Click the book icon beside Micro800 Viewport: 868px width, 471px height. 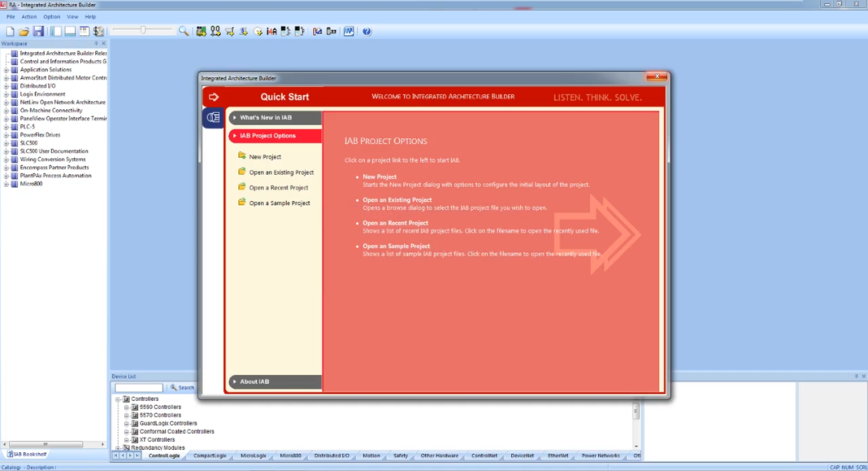[15, 184]
